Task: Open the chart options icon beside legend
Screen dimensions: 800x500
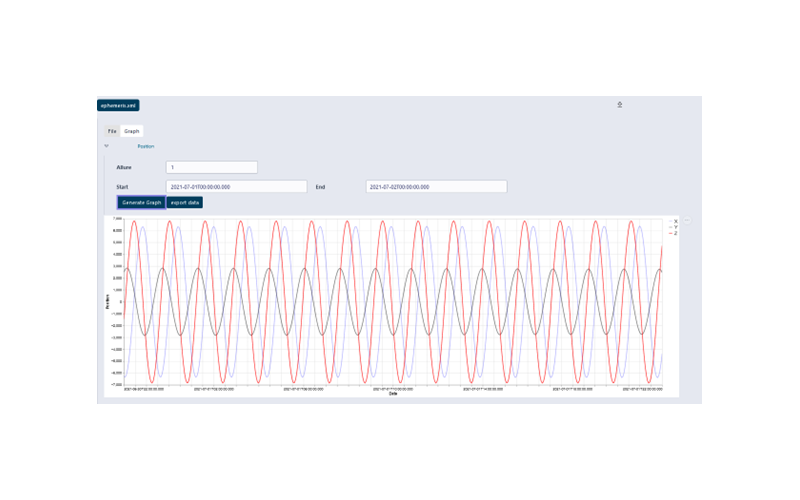Action: 687,220
